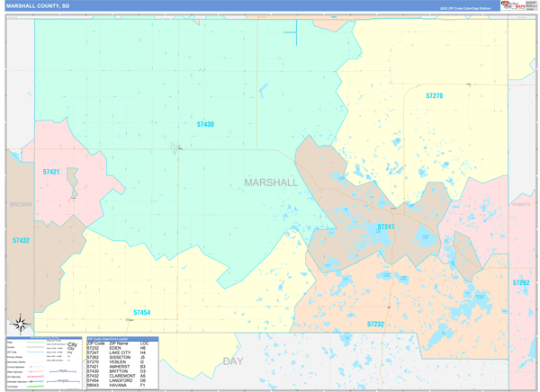Click the Market Maps logo
This screenshot has width=540, height=392.
(x=517, y=5)
